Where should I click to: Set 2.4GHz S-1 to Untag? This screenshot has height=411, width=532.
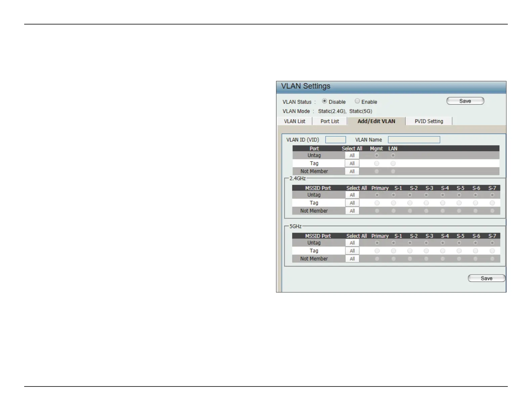point(393,195)
